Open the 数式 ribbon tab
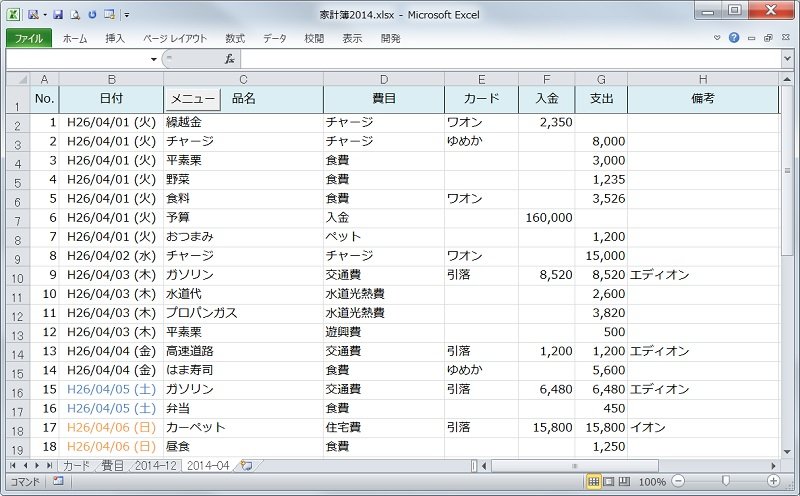Screen dimensions: 800x496 [235, 38]
